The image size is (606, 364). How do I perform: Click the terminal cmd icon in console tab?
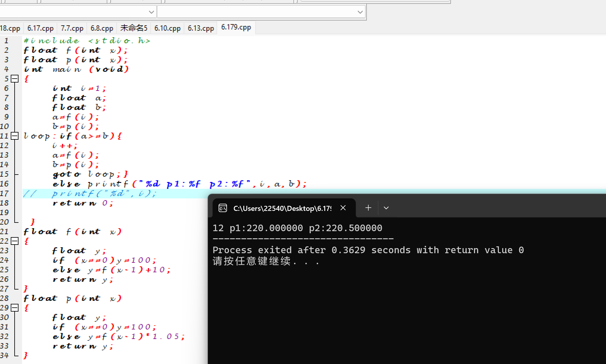pos(223,208)
